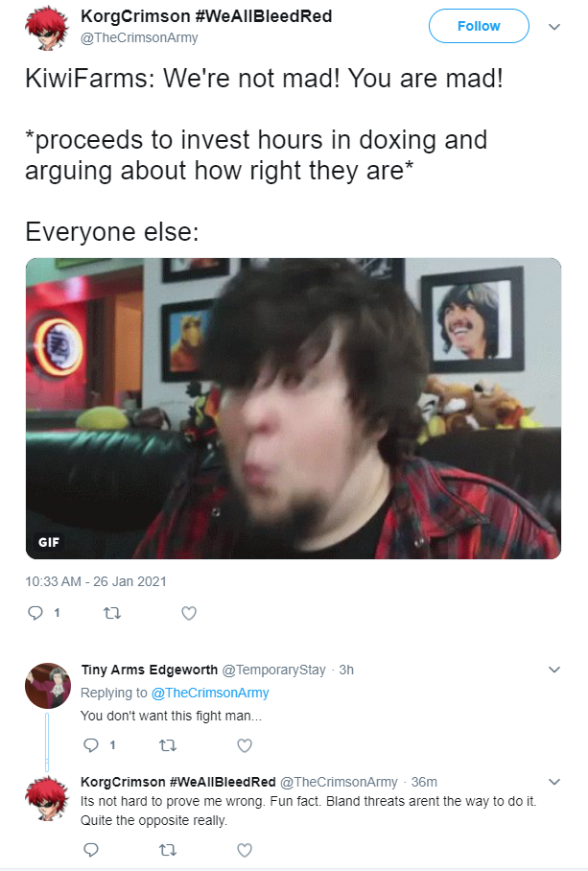The height and width of the screenshot is (871, 588).
Task: Retweet the main KiwiFarms tweet
Action: coord(112,613)
